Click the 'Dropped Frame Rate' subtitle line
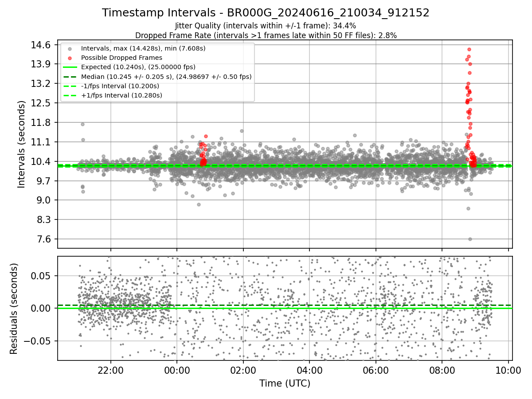This screenshot has height=399, width=532. (x=266, y=35)
